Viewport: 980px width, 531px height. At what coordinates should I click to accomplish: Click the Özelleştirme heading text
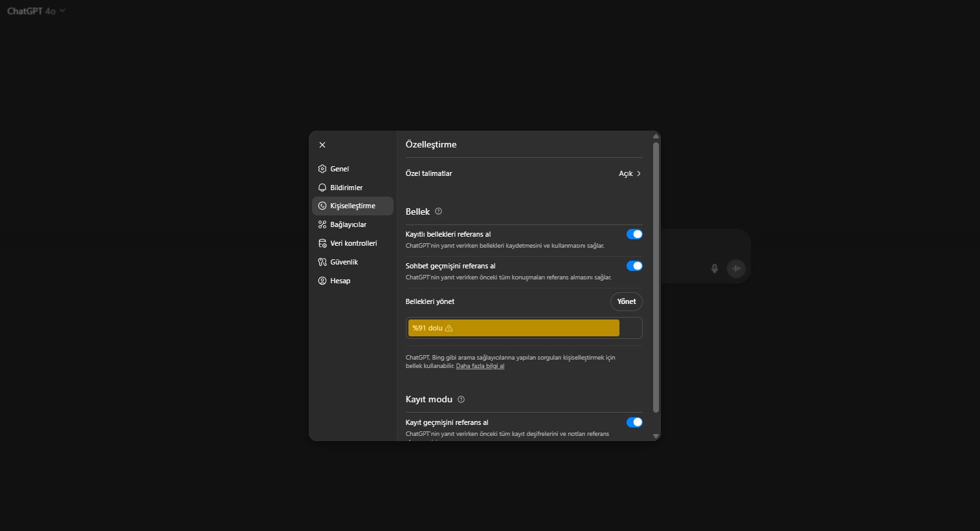pos(431,144)
